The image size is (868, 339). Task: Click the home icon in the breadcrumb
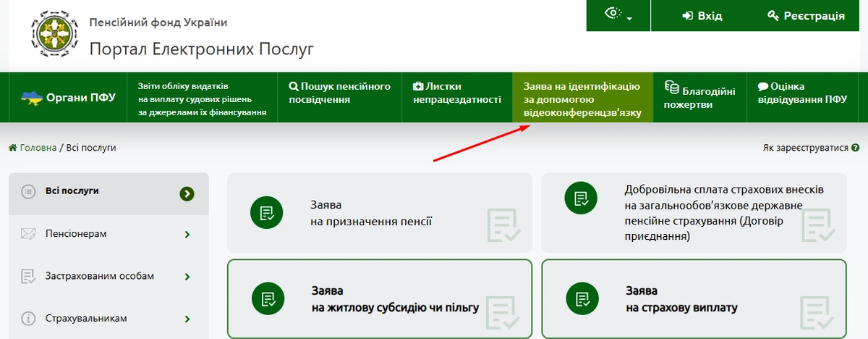[x=13, y=148]
